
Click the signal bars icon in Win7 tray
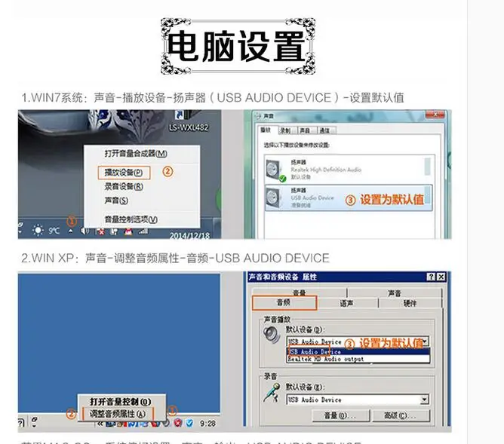tap(143, 231)
